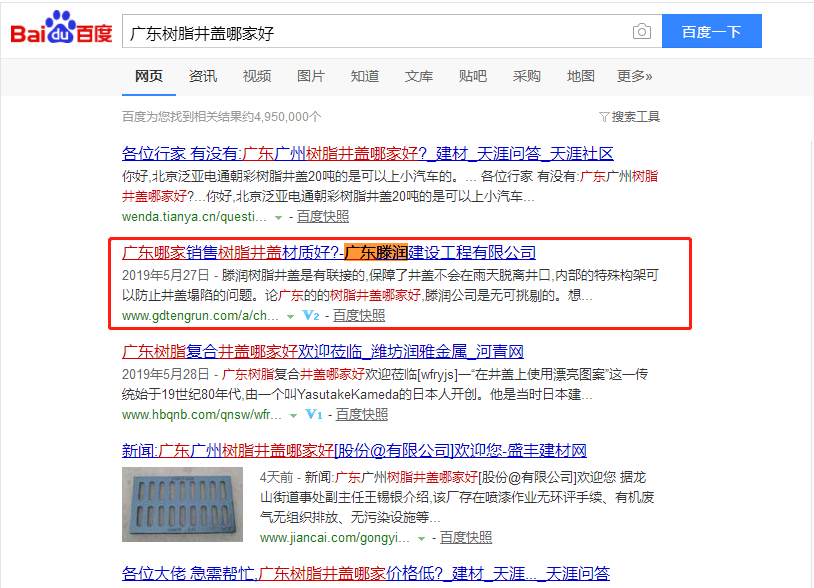Open 潍坊润雅金属_河青网 result title

323,352
